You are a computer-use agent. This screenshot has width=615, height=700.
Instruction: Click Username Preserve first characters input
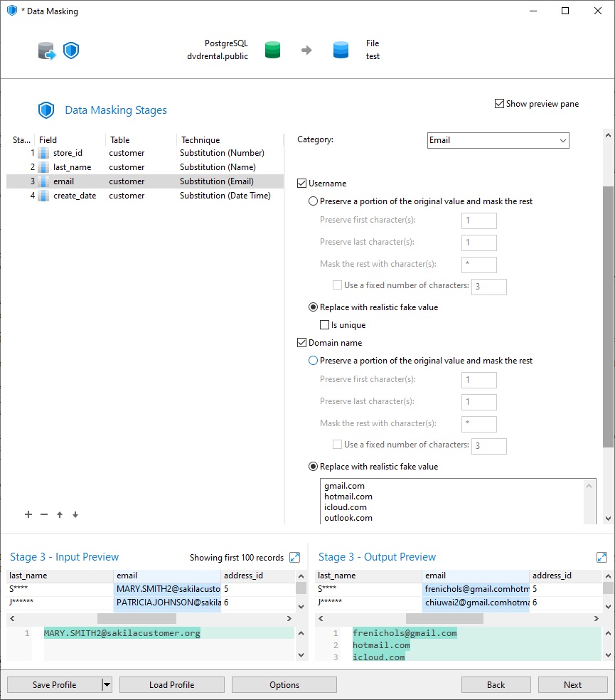point(479,221)
